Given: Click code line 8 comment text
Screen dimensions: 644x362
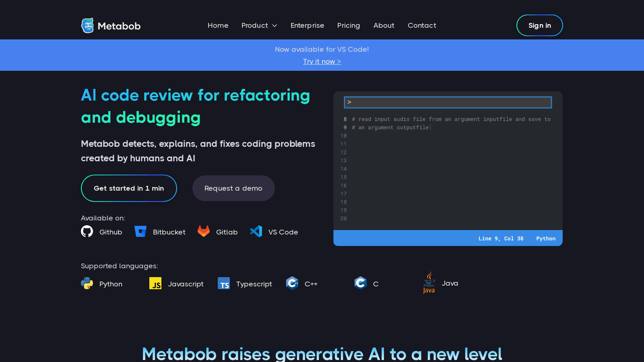Looking at the screenshot, I should pyautogui.click(x=451, y=119).
